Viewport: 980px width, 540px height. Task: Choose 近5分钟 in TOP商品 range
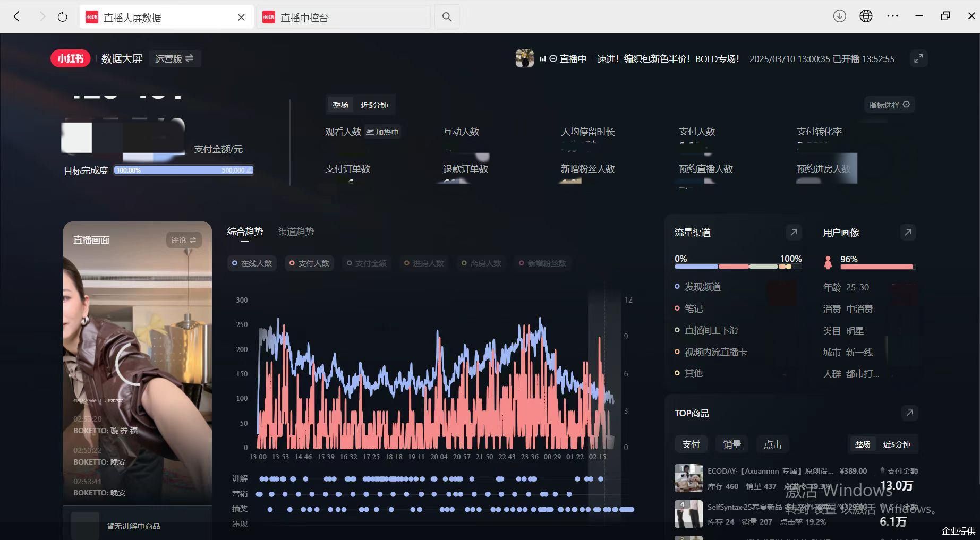pyautogui.click(x=897, y=444)
